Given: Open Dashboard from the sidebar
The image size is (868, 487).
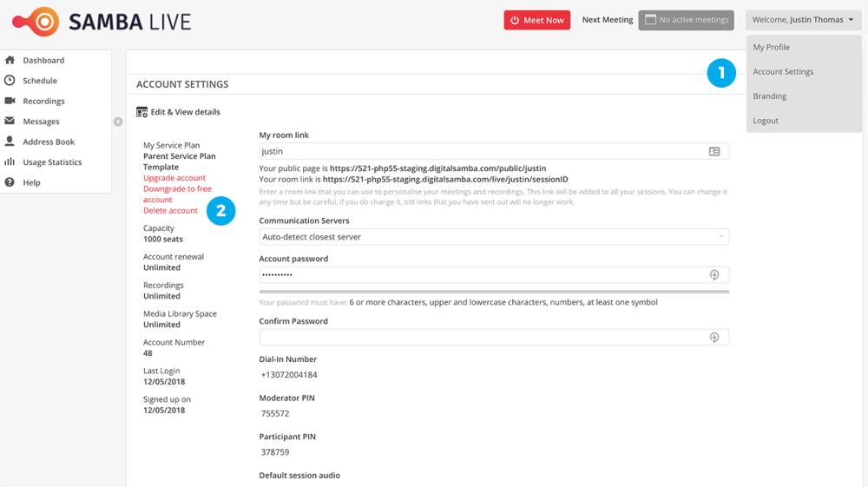Looking at the screenshot, I should [x=43, y=60].
